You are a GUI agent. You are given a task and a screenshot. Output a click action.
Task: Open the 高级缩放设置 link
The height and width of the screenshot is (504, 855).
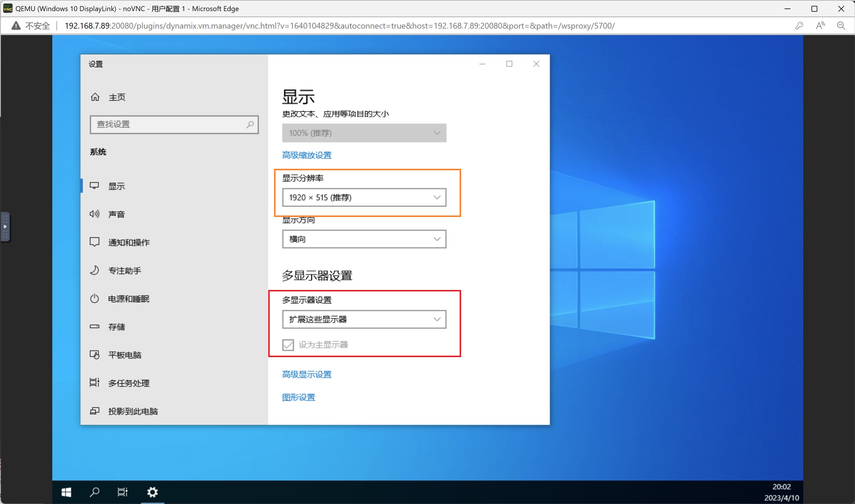click(x=307, y=155)
